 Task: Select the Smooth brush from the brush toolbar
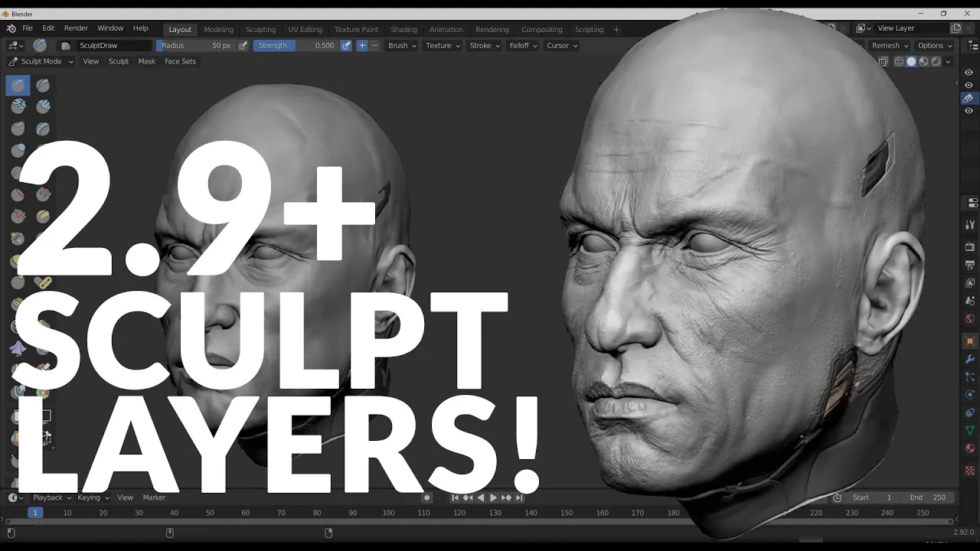(x=43, y=172)
